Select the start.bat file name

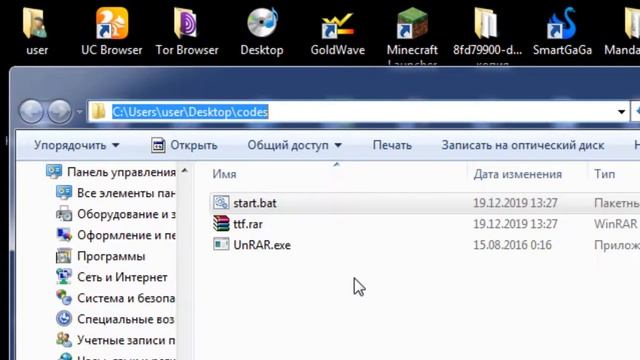click(x=255, y=203)
